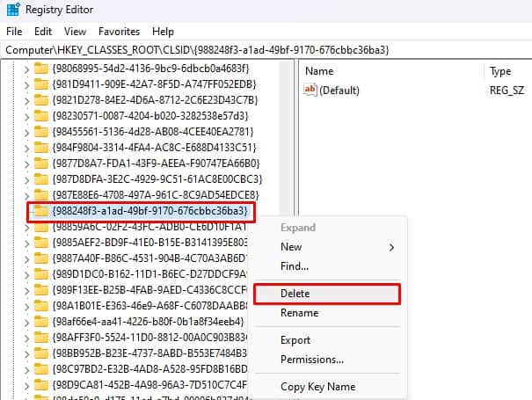This screenshot has width=532, height=400.
Task: Select key {988248f3-a1ad-49bf-9170-676cbbc36ba3}
Action: tap(149, 211)
